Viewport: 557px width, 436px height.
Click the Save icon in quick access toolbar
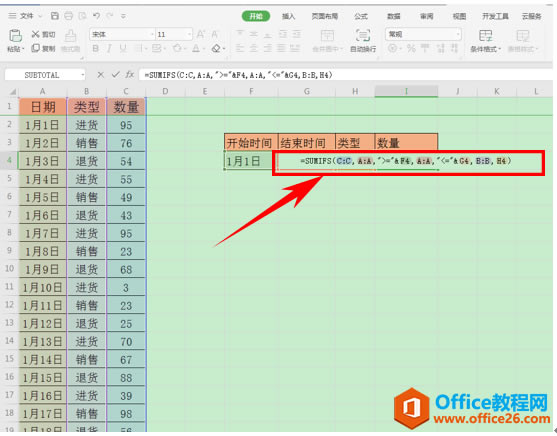point(55,16)
